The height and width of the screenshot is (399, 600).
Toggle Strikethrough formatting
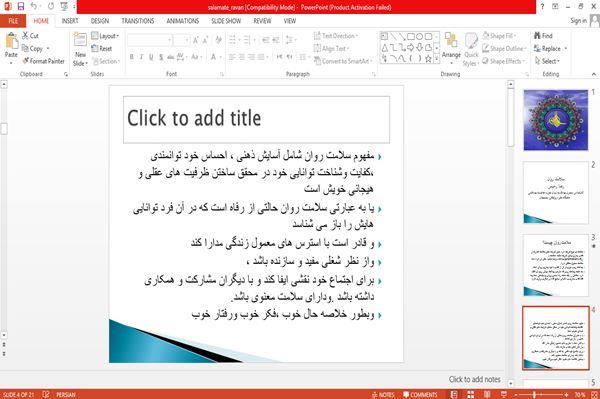171,57
